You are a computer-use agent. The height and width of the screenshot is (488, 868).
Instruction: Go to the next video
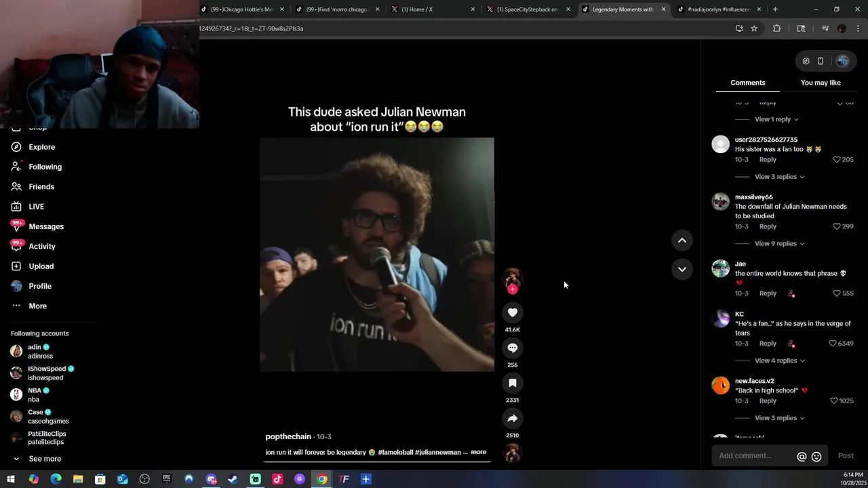pyautogui.click(x=682, y=269)
